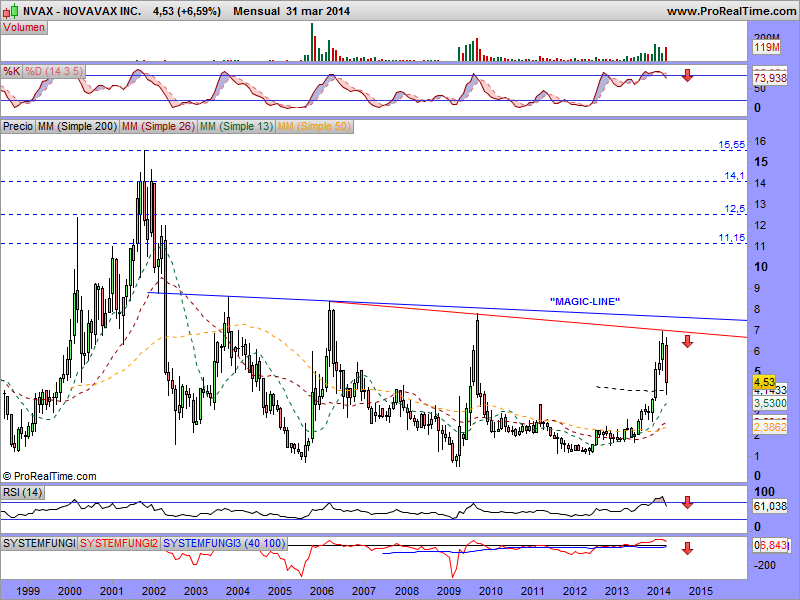Viewport: 800px width, 600px height.
Task: Click the 31 mar 2014 date
Action: (318, 11)
